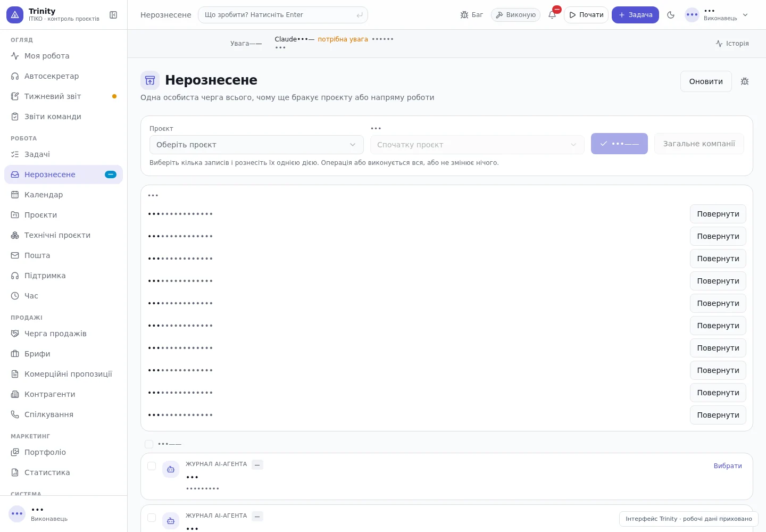766x532 pixels.
Task: Open Підтримка in the sidebar
Action: pyautogui.click(x=63, y=276)
